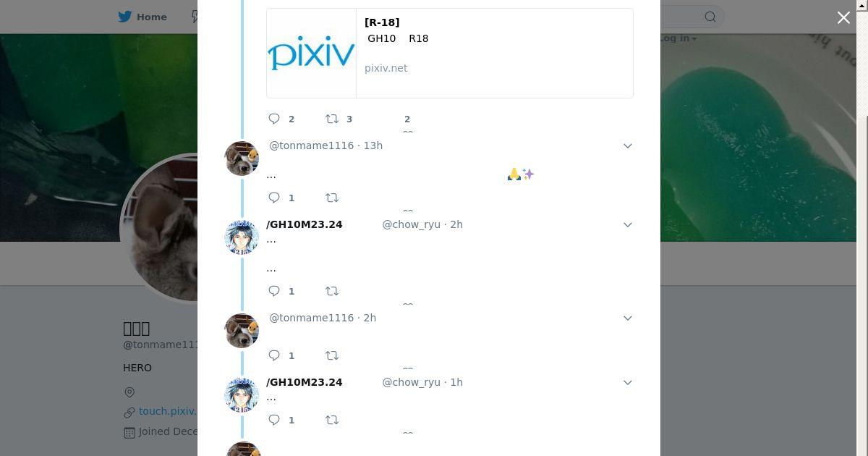Click the search magnifier icon

(x=710, y=17)
